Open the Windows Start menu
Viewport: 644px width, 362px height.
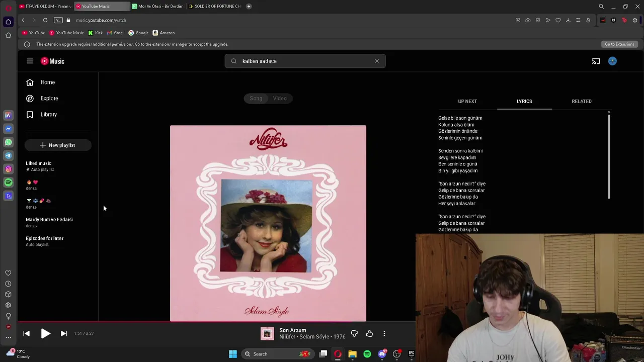point(233,354)
